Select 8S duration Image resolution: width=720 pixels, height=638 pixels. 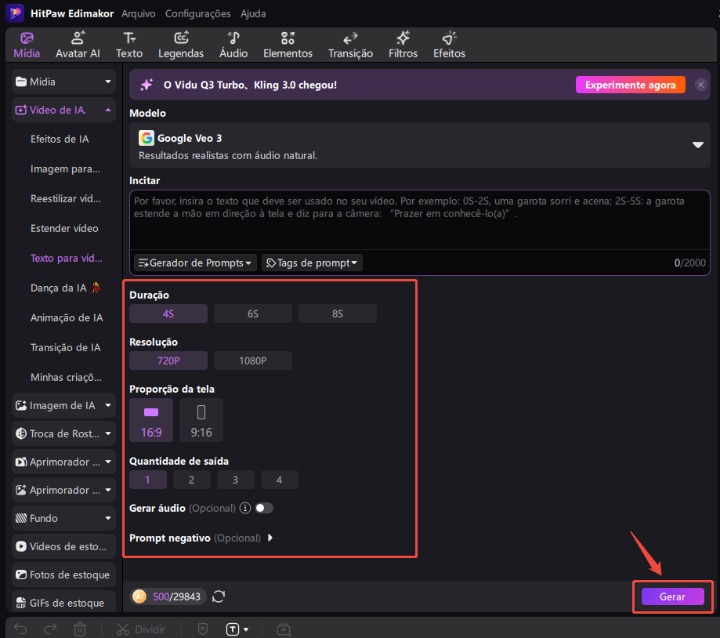click(x=338, y=314)
